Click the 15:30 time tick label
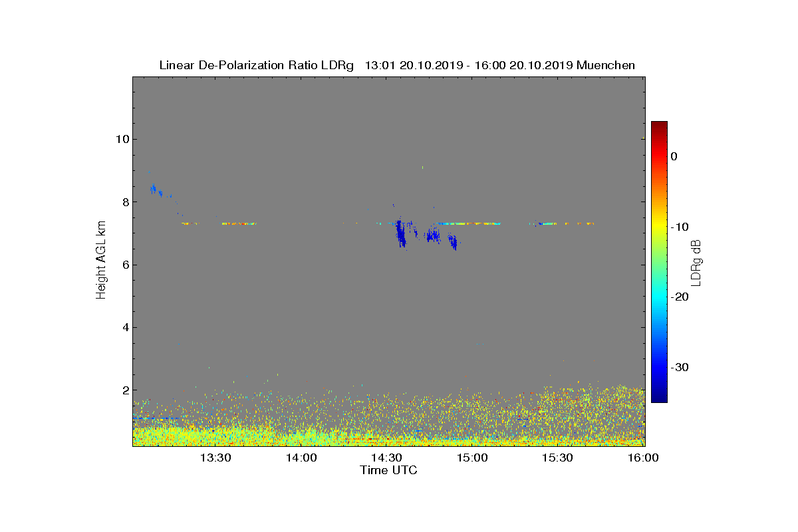 coord(558,458)
